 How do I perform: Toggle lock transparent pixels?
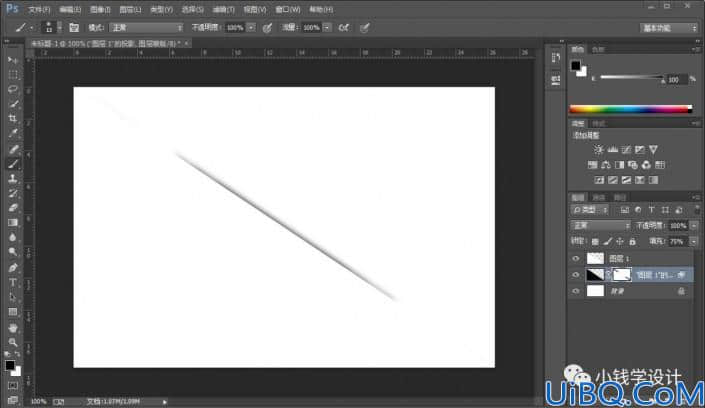(595, 242)
